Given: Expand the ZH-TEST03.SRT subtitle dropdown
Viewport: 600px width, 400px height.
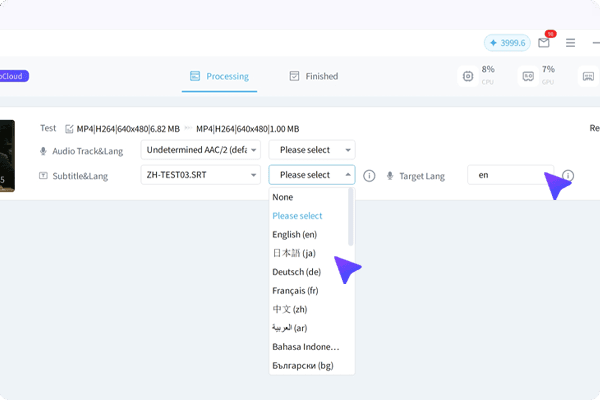Looking at the screenshot, I should coord(200,175).
